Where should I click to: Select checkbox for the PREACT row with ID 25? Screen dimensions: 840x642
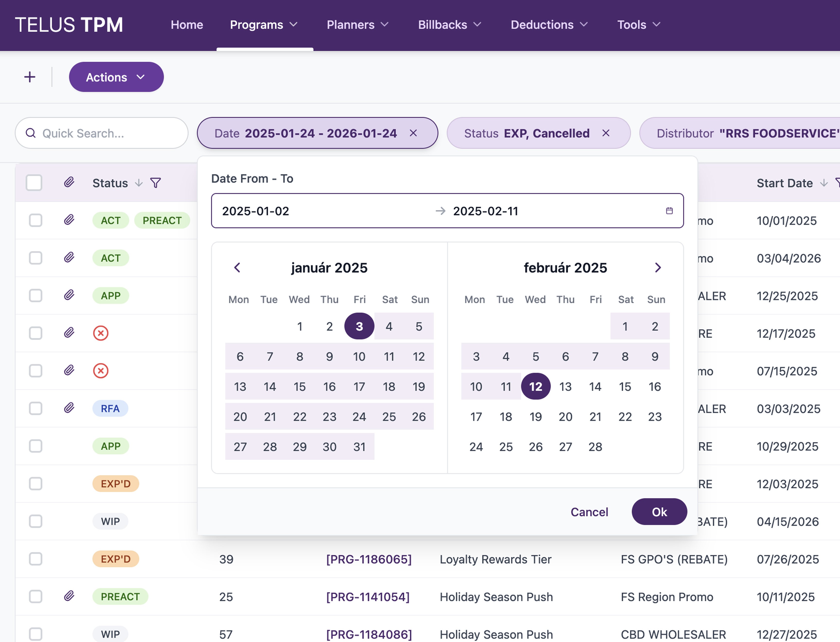(35, 597)
